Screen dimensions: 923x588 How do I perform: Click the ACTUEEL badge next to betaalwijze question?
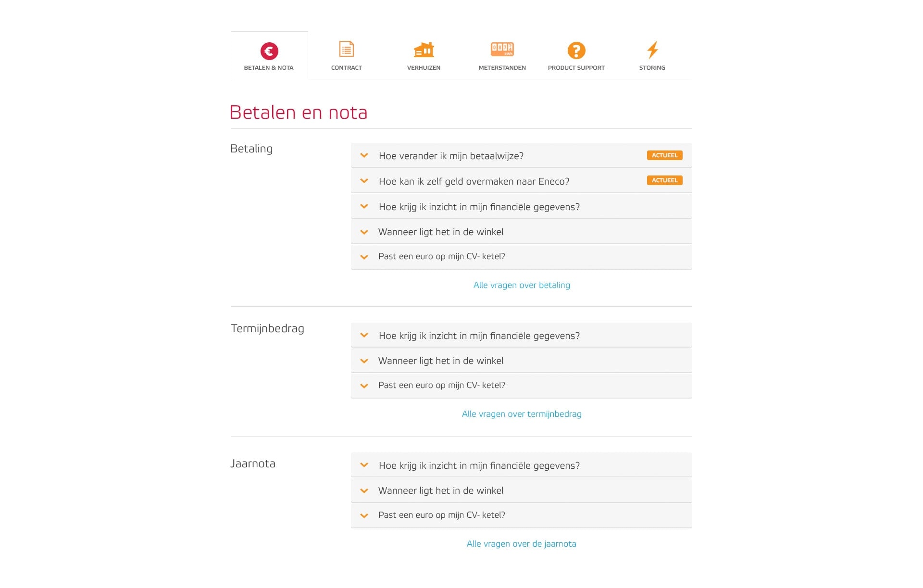pos(664,155)
